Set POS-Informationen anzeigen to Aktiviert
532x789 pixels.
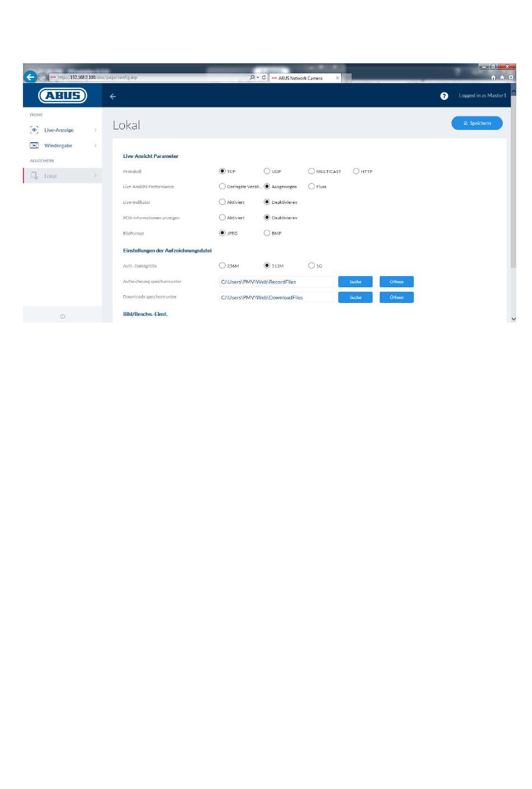pyautogui.click(x=222, y=218)
